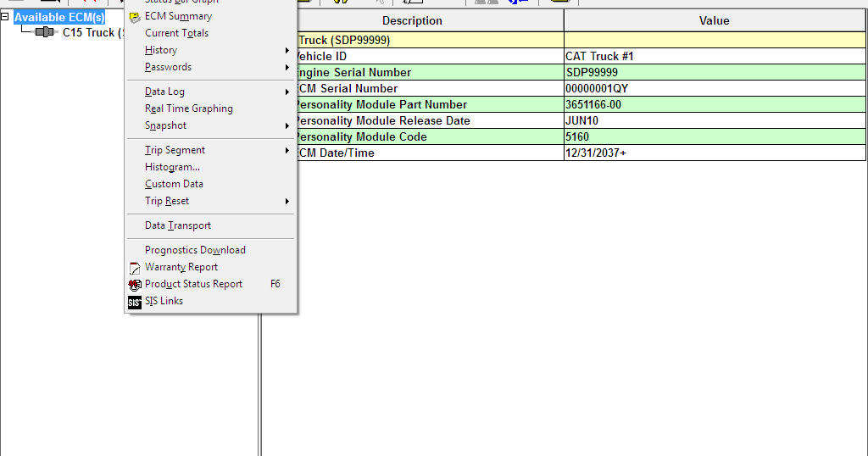Select ECM Serial Number row label
Image resolution: width=868 pixels, height=456 pixels.
click(348, 88)
